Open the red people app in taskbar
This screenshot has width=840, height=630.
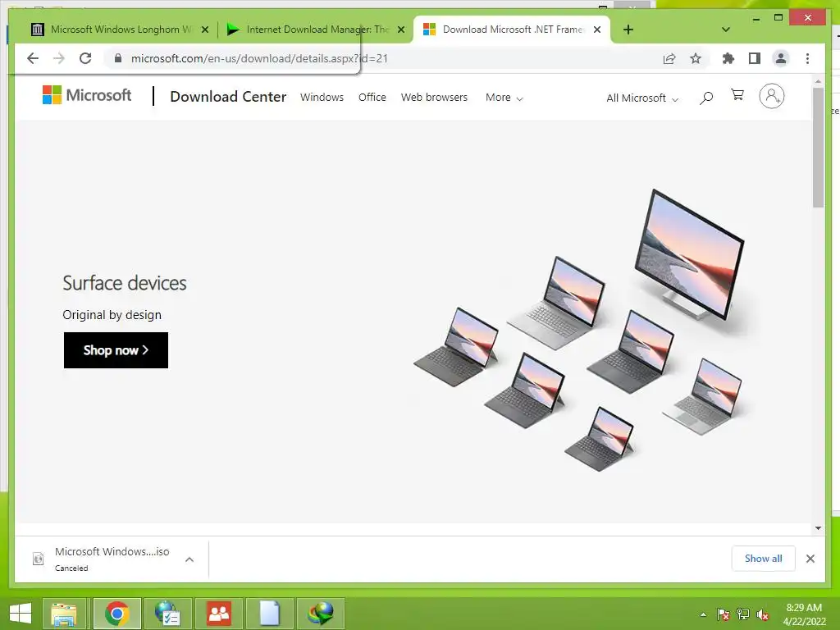click(x=218, y=614)
